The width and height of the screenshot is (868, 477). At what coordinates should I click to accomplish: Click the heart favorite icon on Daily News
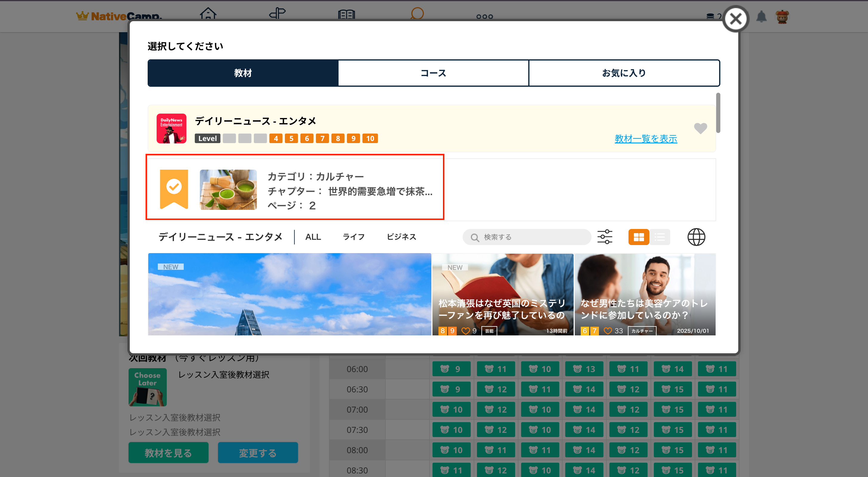[x=700, y=128]
